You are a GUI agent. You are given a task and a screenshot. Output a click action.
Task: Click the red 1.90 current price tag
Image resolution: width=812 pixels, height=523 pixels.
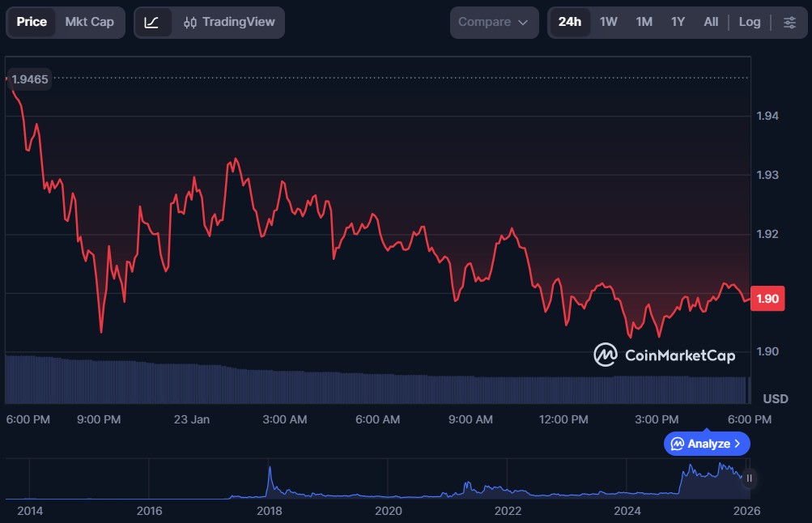[767, 299]
